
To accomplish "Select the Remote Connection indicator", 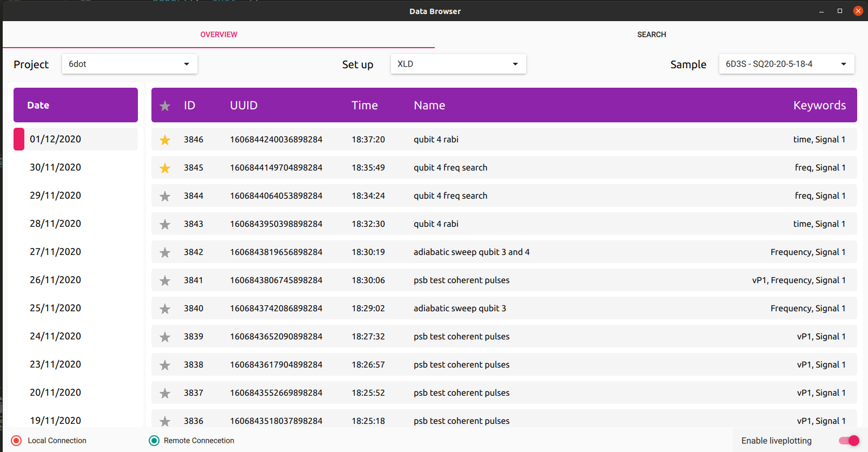I will pos(154,441).
